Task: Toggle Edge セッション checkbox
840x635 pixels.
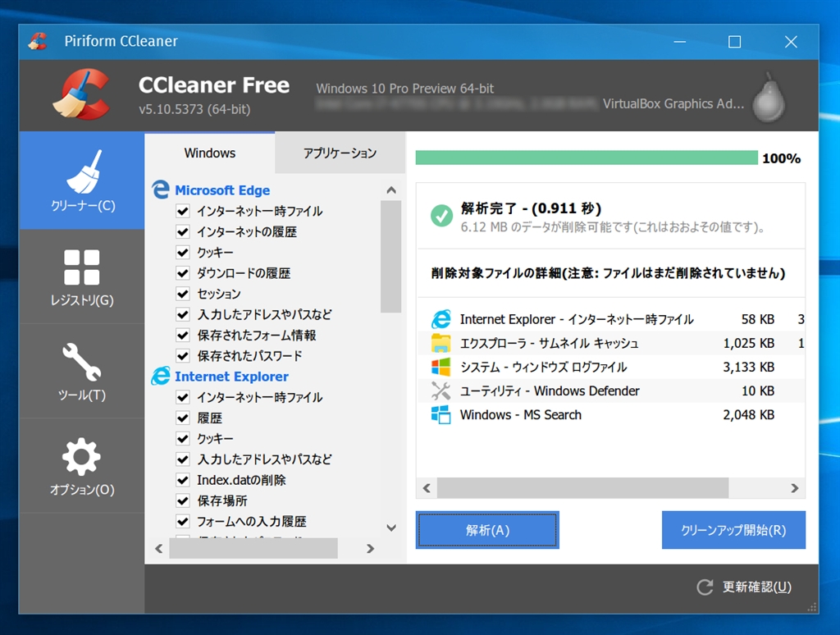Action: 183,294
